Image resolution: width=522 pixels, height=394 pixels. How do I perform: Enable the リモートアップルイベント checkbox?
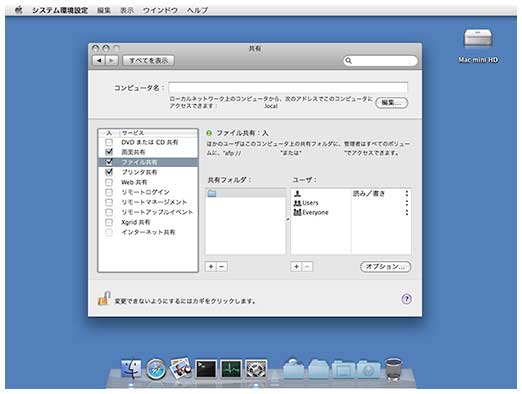pyautogui.click(x=109, y=212)
